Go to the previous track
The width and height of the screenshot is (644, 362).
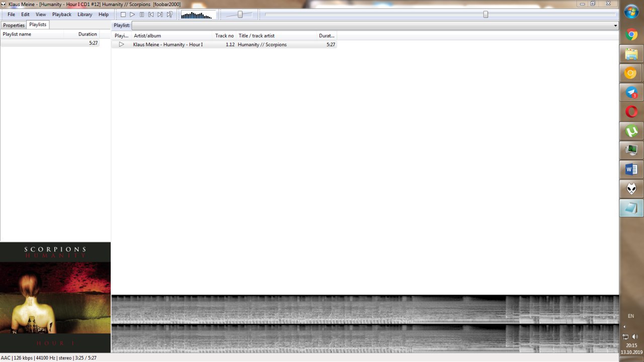[151, 15]
